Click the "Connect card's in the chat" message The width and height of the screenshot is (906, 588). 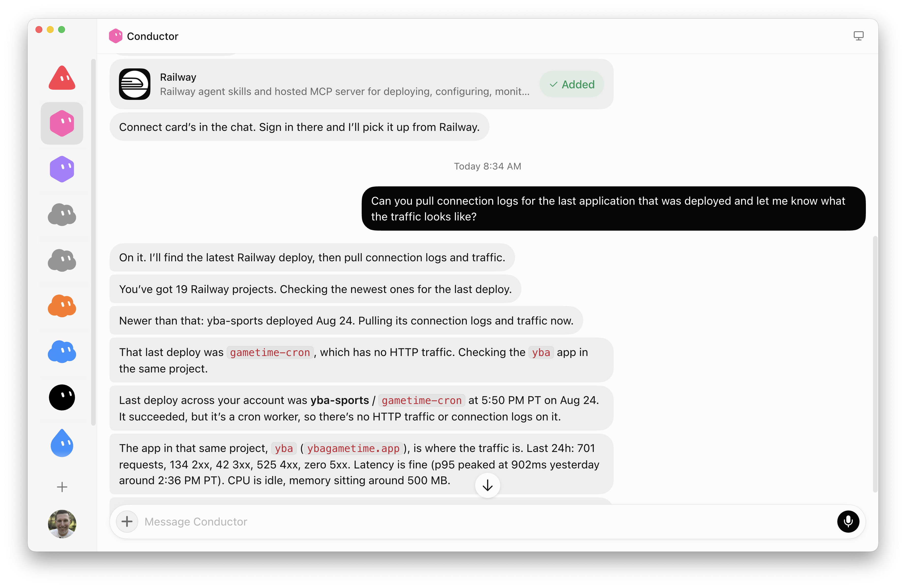point(299,127)
